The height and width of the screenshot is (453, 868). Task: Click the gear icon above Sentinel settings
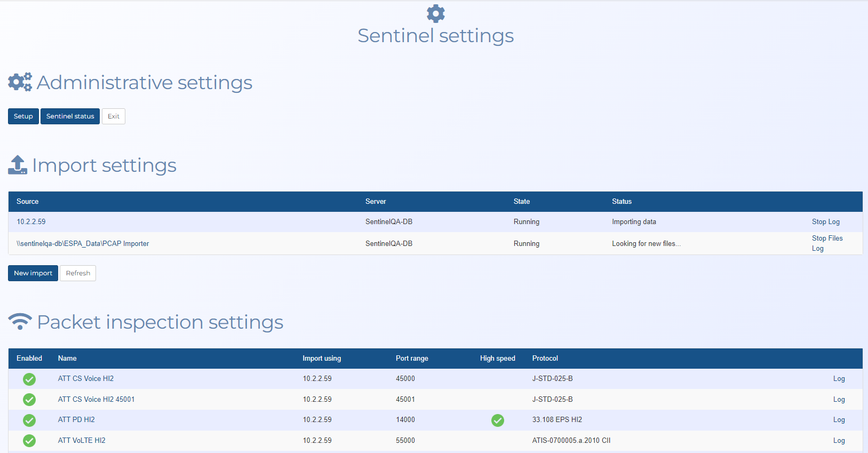point(435,13)
